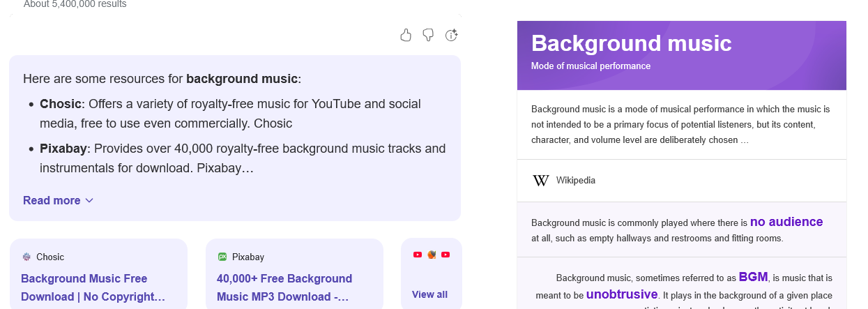Screen dimensions: 868x309
Task: Click the Pixabay favicon icon
Action: 222,257
